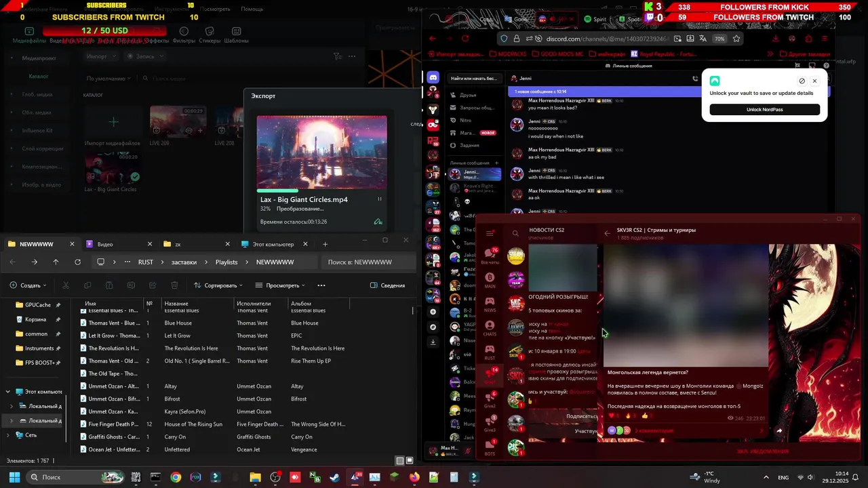Switch to large thumbnails view toggle

[410, 461]
